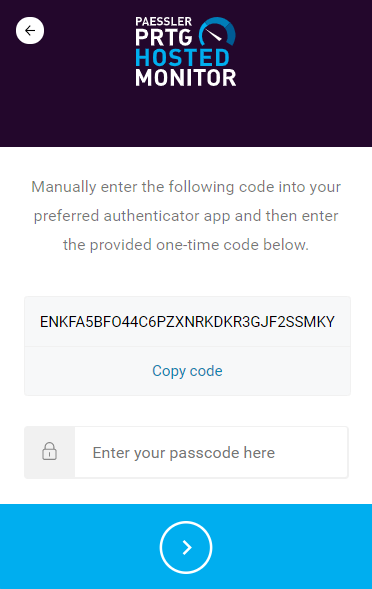The width and height of the screenshot is (372, 589).
Task: Click the 'preferred authenticator app' instruction line
Action: 186,216
